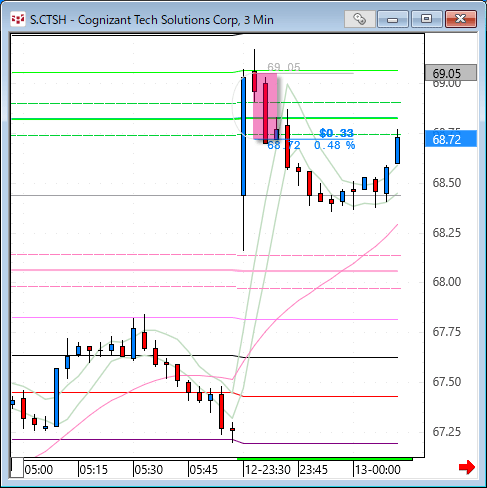The width and height of the screenshot is (487, 488).
Task: Click the small square box at the time axis start
Action: point(17,468)
